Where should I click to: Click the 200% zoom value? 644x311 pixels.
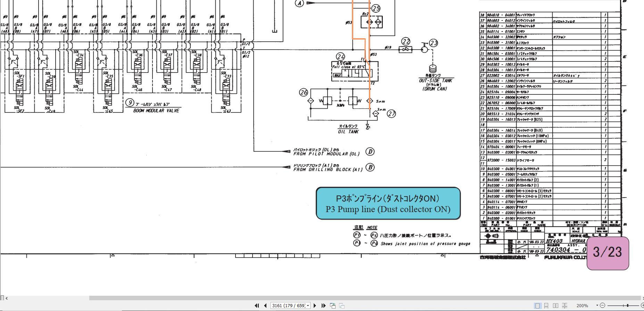[582, 306]
